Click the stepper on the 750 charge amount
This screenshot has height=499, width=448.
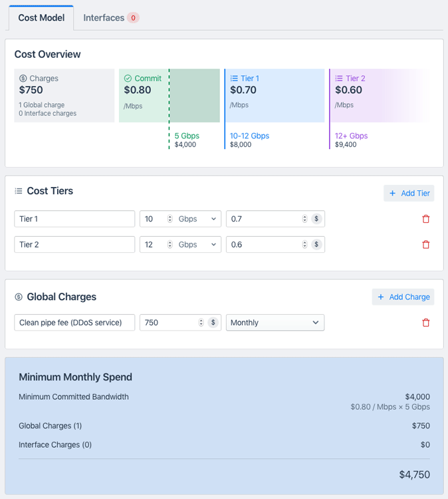pyautogui.click(x=201, y=323)
